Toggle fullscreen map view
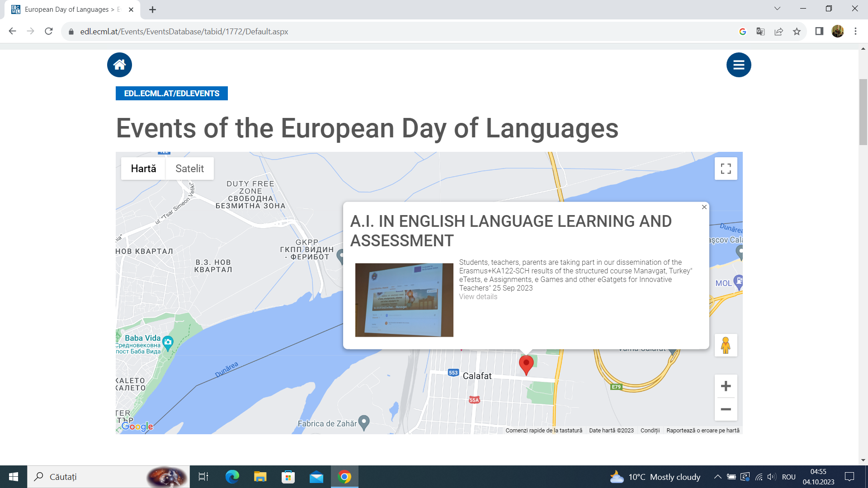868x488 pixels. (726, 169)
